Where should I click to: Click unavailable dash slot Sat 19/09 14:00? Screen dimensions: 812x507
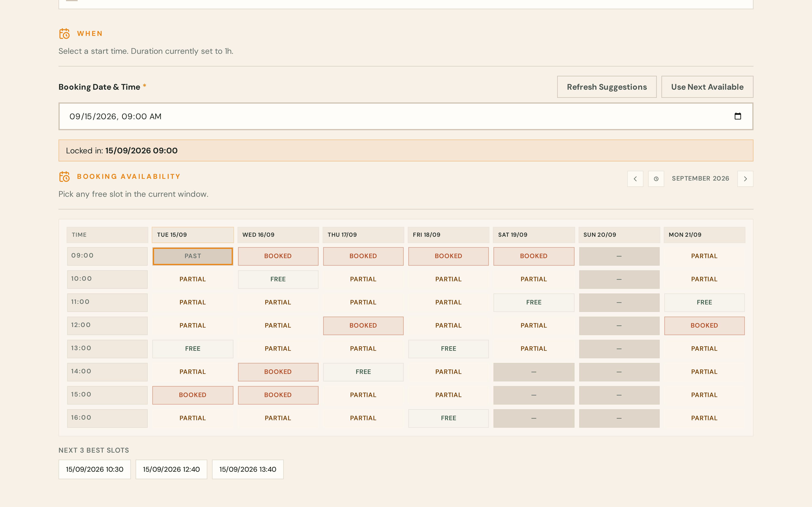coord(534,372)
